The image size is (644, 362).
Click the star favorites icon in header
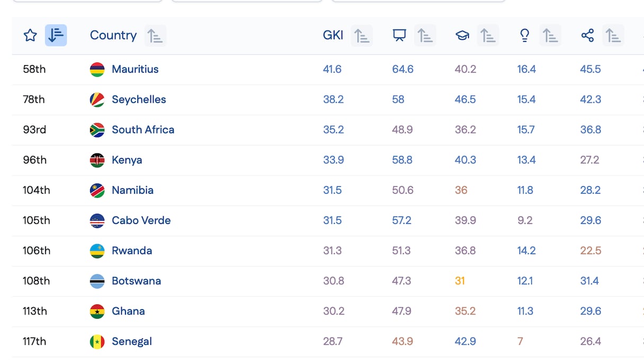30,35
